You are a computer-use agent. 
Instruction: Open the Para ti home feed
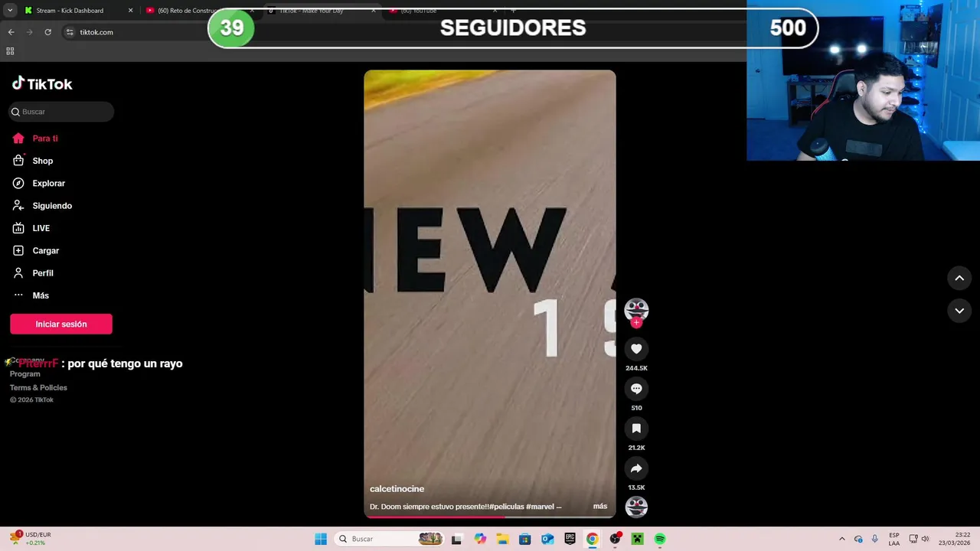coord(35,139)
